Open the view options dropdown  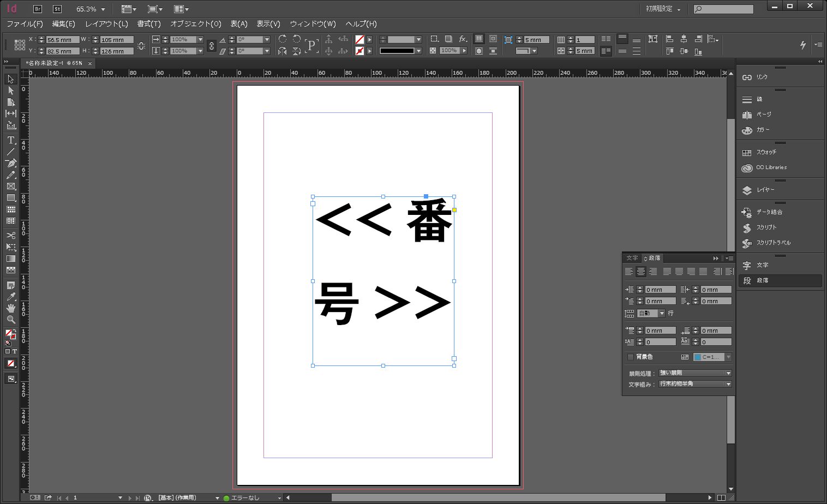(x=129, y=9)
